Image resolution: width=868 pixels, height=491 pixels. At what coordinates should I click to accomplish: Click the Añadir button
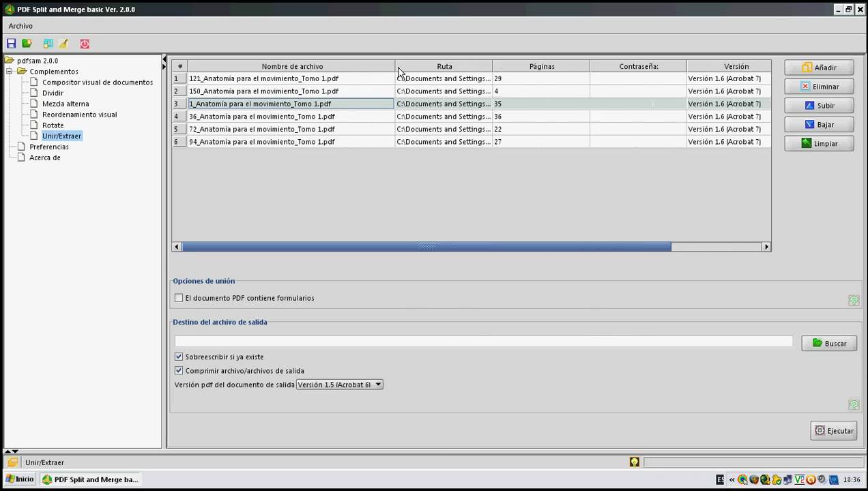click(820, 68)
